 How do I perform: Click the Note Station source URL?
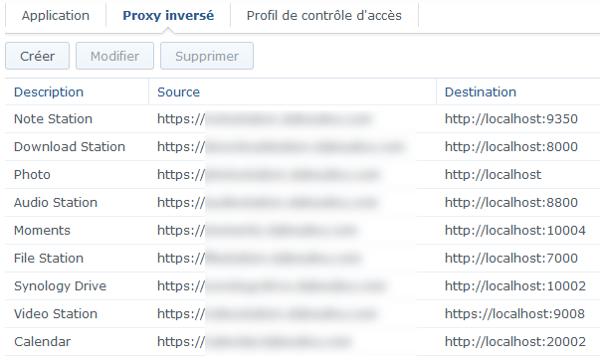click(x=265, y=119)
